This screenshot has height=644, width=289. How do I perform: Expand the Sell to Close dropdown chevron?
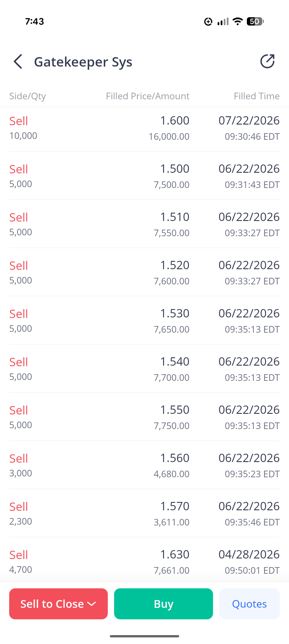coord(92,604)
